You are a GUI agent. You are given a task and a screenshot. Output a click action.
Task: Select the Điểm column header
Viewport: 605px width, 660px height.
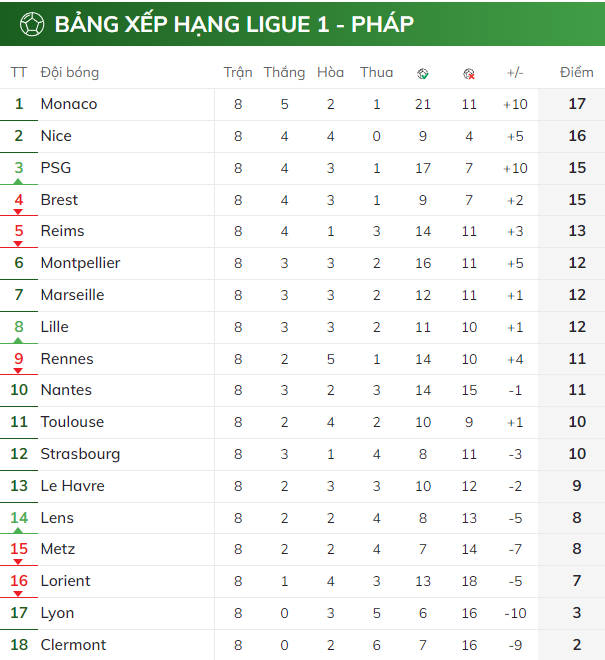point(576,72)
